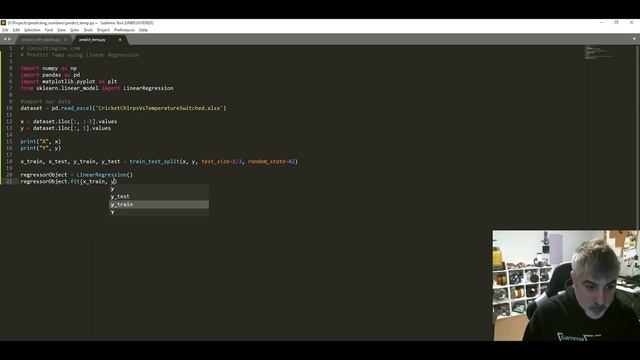Click the webcam video overlay
This screenshot has height=360, width=640.
[566, 285]
